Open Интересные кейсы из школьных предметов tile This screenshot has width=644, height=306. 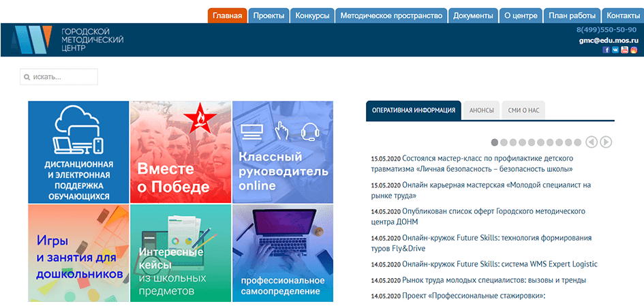pos(181,254)
